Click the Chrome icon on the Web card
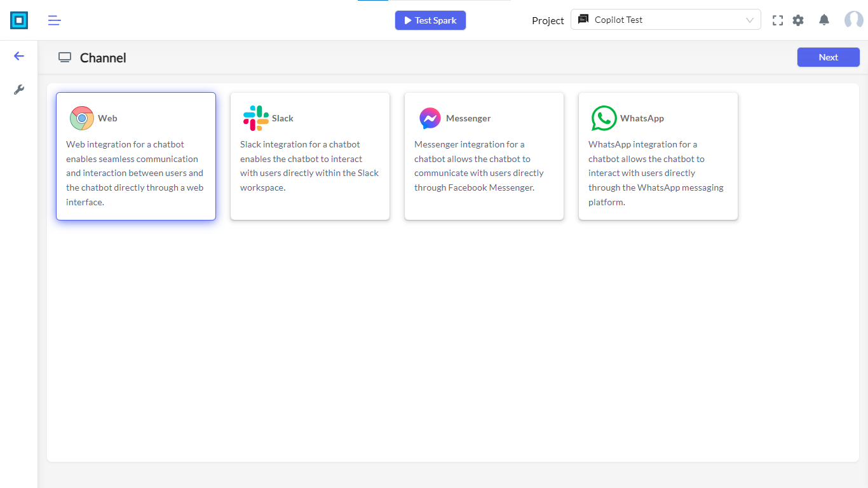Image resolution: width=868 pixels, height=488 pixels. 82,118
